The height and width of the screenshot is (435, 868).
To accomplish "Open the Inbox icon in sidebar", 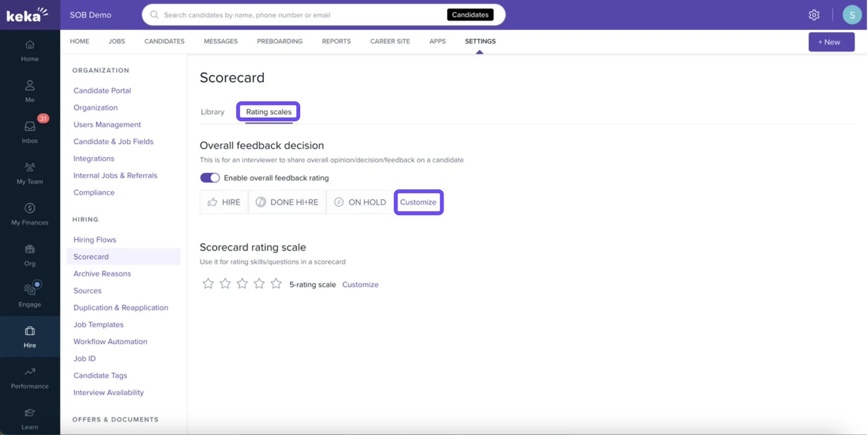I will coord(30,127).
